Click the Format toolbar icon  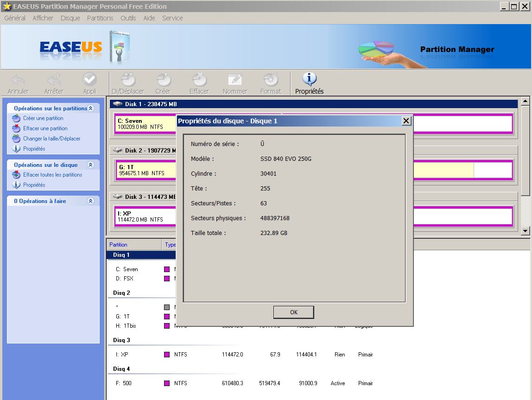pos(271,80)
